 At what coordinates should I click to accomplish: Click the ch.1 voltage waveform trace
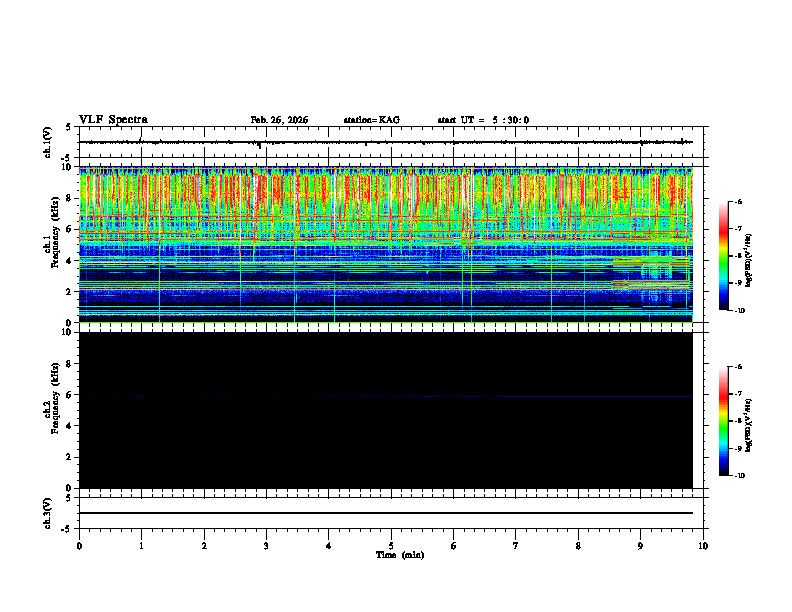[386, 142]
